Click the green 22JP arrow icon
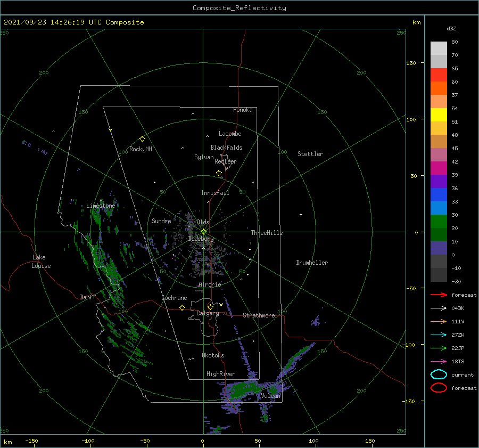The width and height of the screenshot is (479, 448). [439, 348]
